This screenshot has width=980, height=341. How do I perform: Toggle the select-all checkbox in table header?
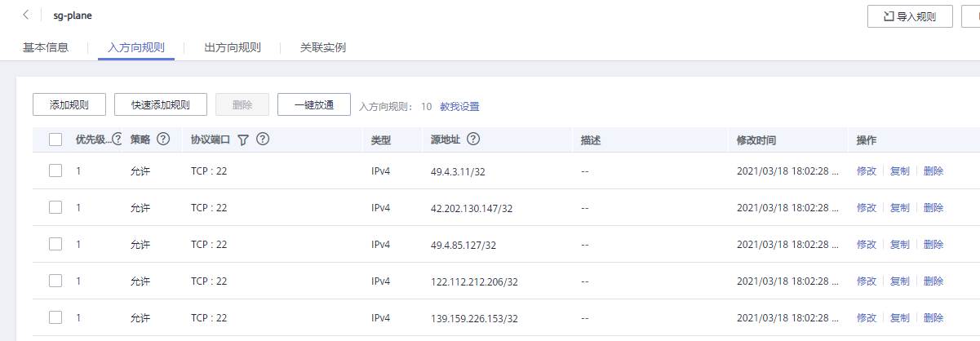click(55, 139)
